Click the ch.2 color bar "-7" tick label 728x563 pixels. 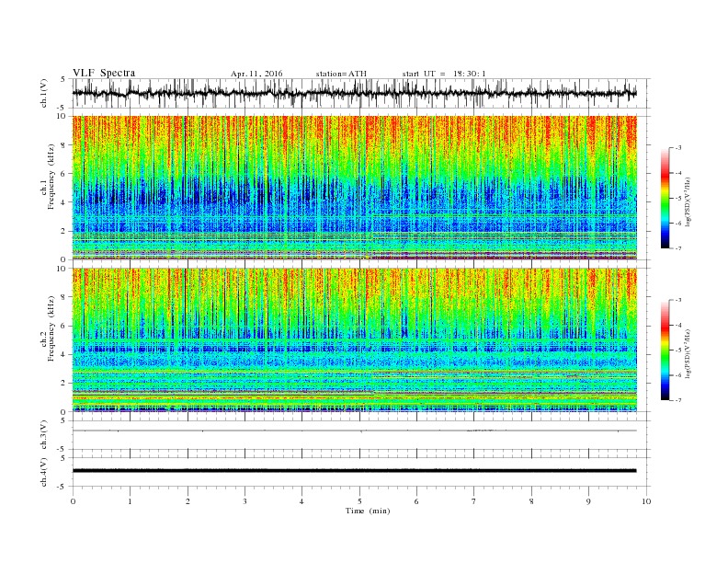point(677,400)
